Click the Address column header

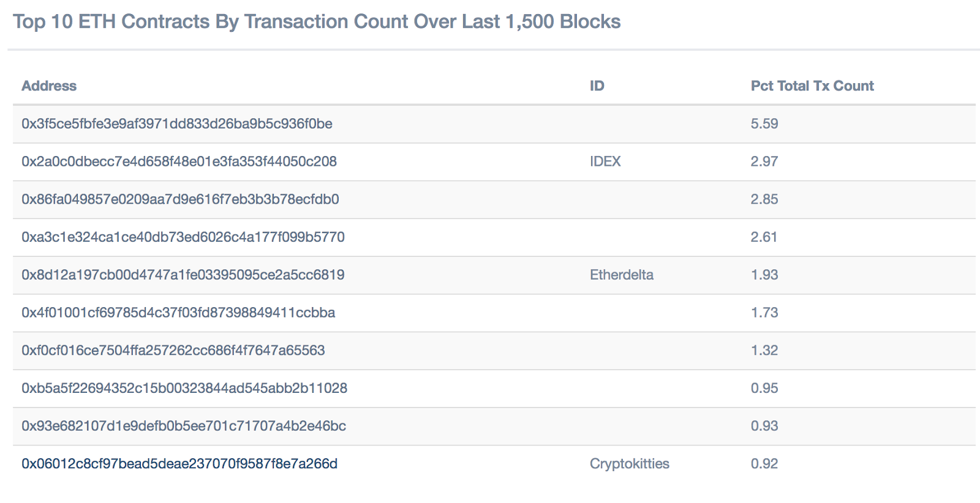tap(49, 86)
